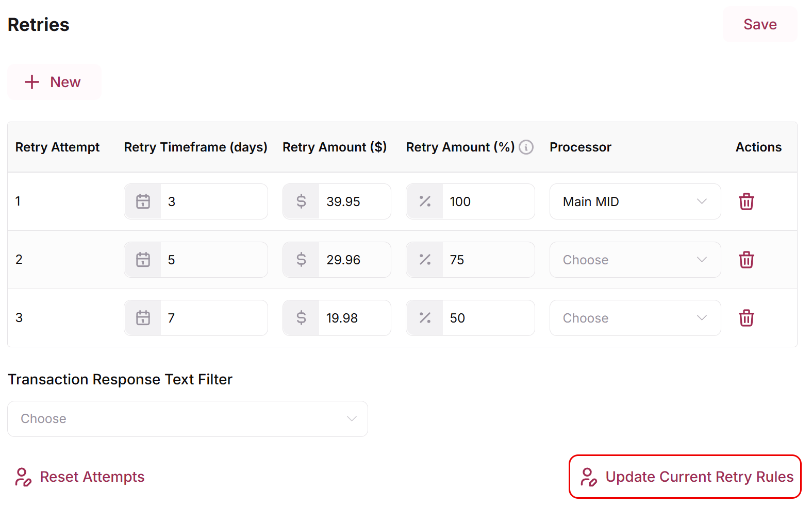
Task: Edit timeframe days field showing 3
Action: [x=214, y=201]
